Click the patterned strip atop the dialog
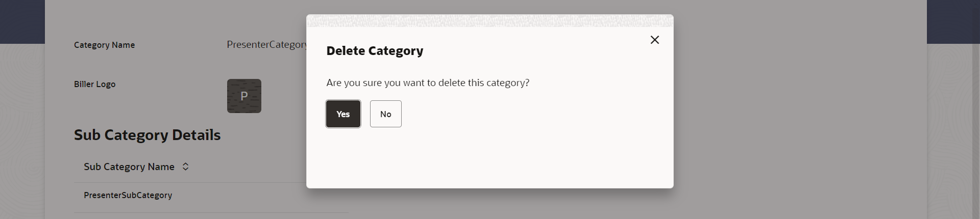The height and width of the screenshot is (219, 980). click(x=489, y=20)
